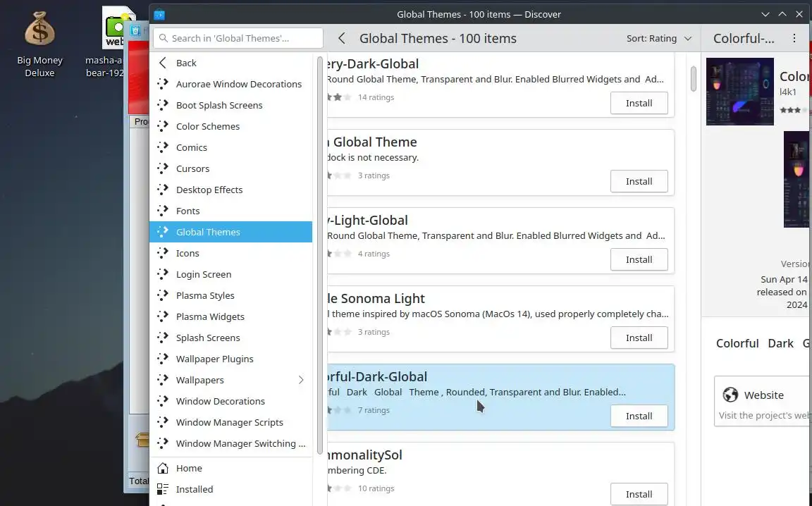Click the Website globe icon
Screen dimensions: 812x506
[x=731, y=395]
